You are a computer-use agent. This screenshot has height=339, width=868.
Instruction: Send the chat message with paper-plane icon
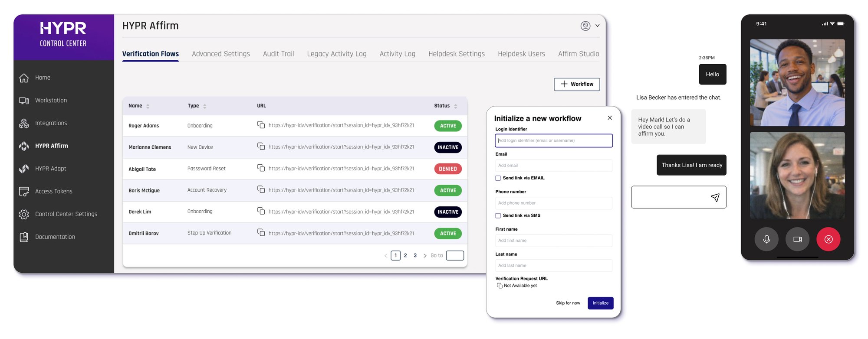point(715,198)
